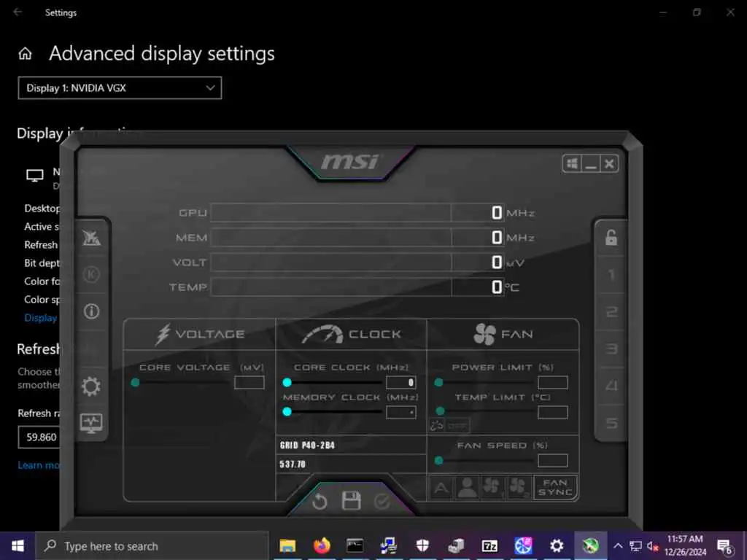Show Afterburner information panel
747x560 pixels.
pos(91,311)
